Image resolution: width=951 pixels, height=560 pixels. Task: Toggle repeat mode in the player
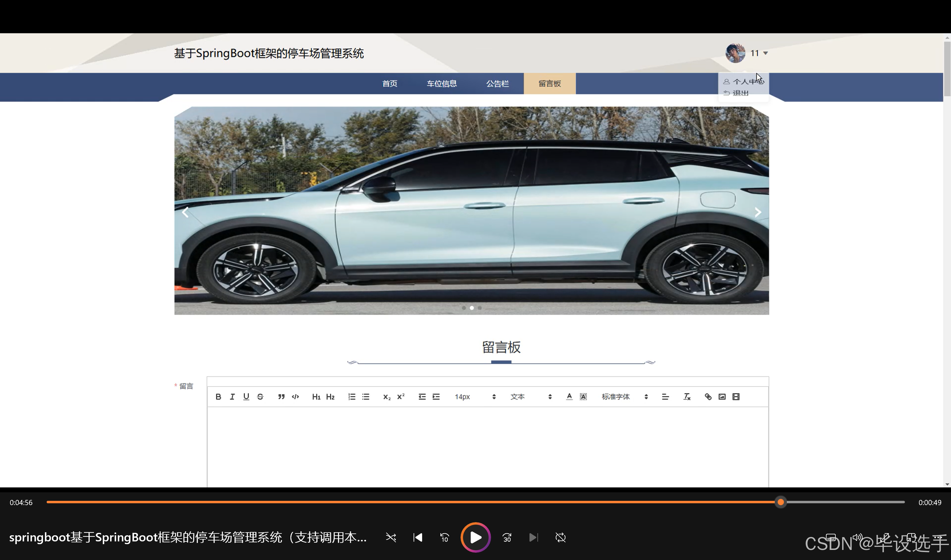(x=560, y=537)
